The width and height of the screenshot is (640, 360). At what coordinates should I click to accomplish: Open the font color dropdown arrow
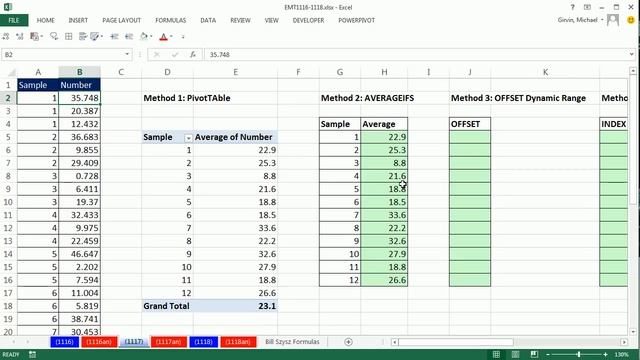[171, 37]
